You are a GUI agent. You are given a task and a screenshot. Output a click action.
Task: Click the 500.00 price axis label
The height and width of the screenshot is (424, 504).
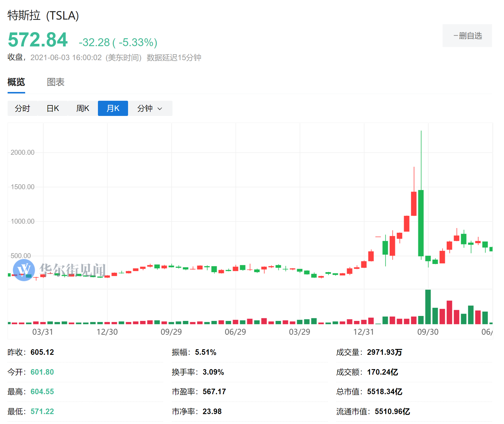pyautogui.click(x=21, y=256)
